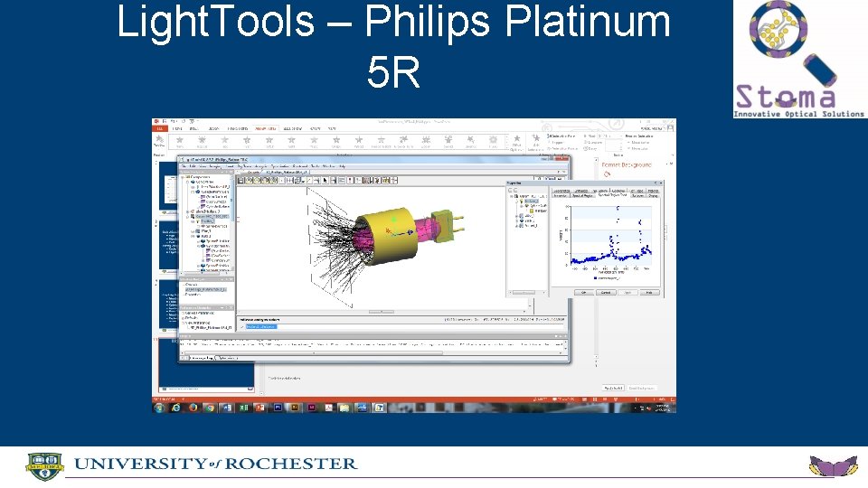Click Apply in the chart dialog
The width and height of the screenshot is (868, 488).
(x=627, y=292)
